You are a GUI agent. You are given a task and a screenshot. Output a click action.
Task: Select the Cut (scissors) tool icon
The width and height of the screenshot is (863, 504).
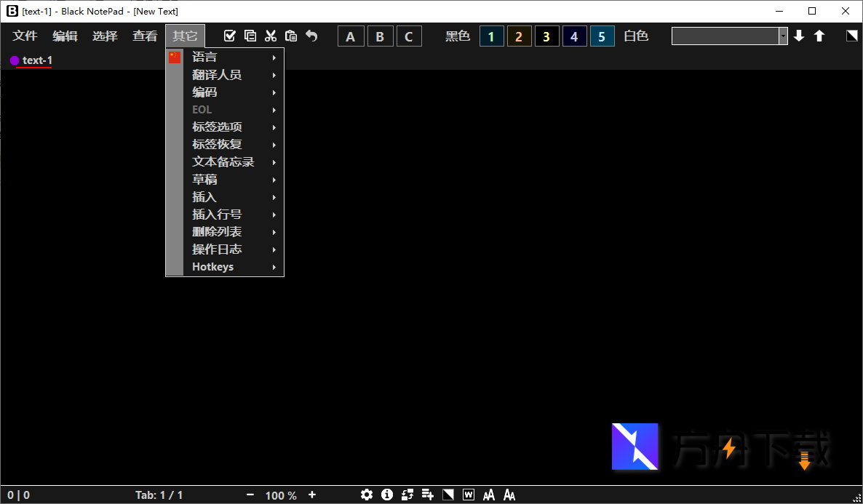pos(271,35)
